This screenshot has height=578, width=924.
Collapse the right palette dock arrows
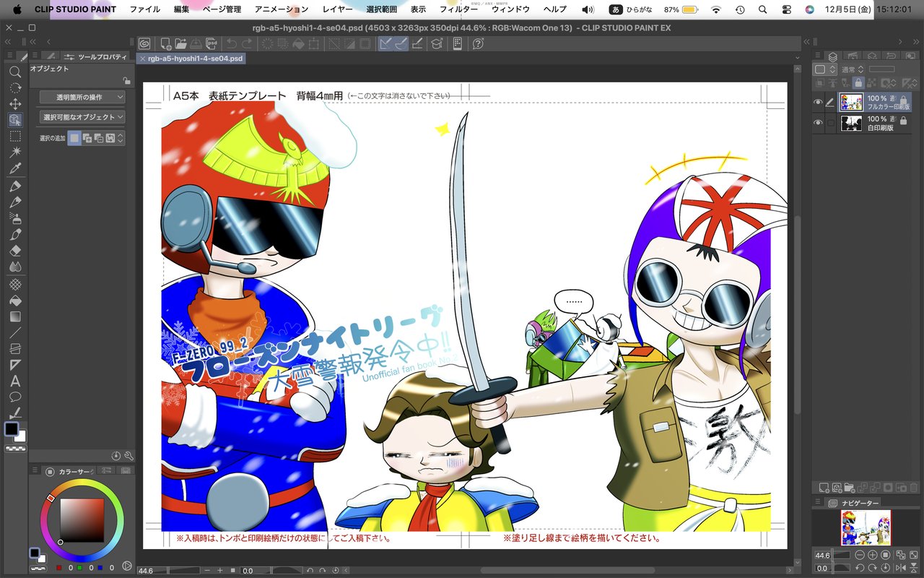tap(915, 42)
